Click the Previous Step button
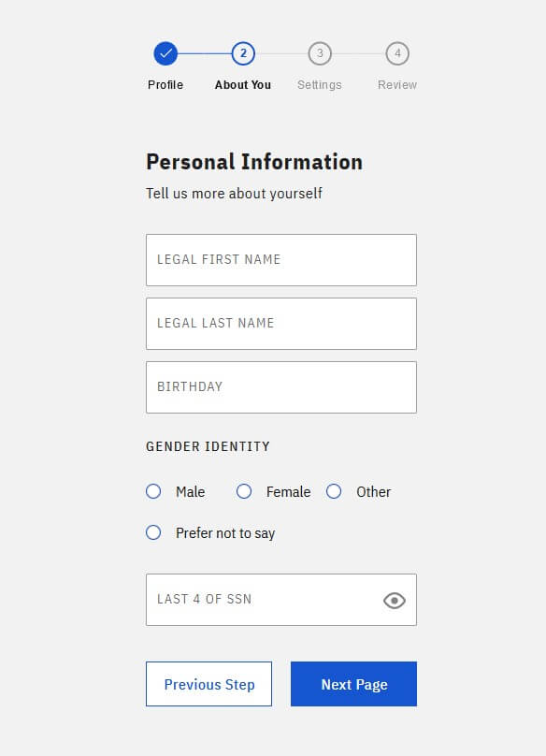546x756 pixels. click(x=209, y=684)
